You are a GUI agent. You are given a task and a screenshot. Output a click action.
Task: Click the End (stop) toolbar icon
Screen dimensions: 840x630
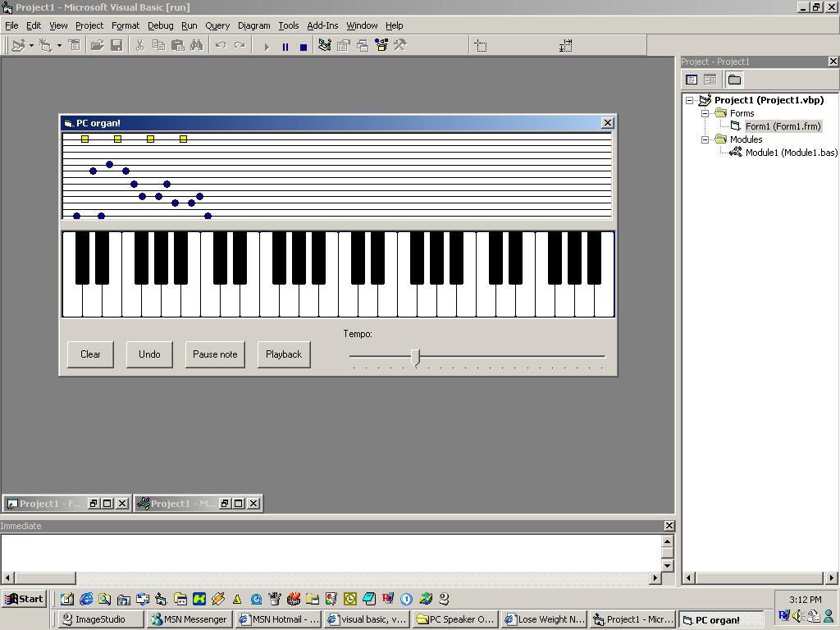point(303,47)
